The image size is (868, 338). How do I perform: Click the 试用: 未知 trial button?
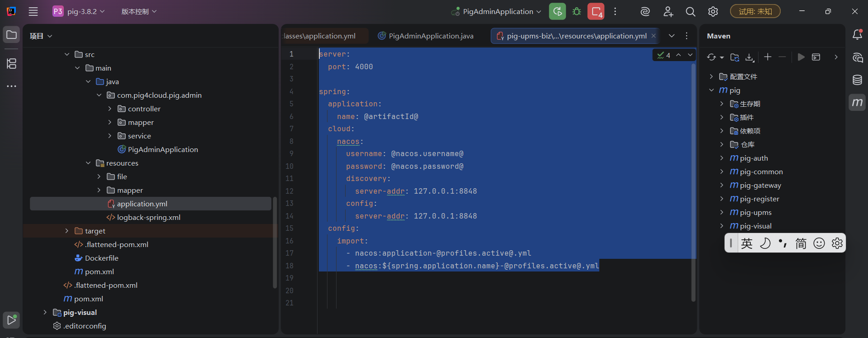pyautogui.click(x=755, y=12)
